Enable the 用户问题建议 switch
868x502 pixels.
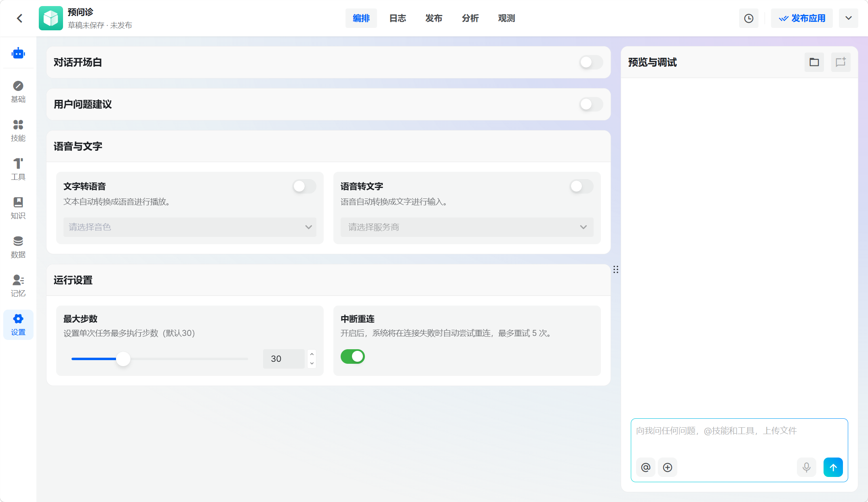tap(591, 104)
